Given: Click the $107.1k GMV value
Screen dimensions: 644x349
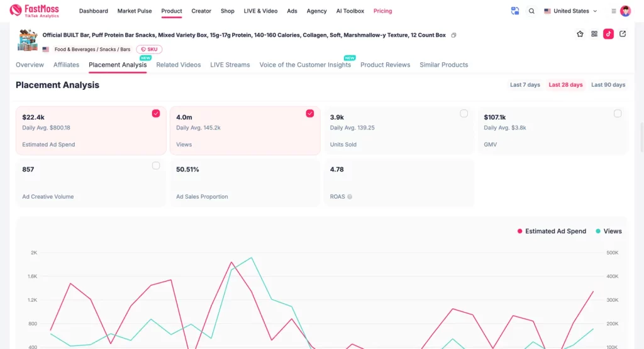Looking at the screenshot, I should (494, 117).
